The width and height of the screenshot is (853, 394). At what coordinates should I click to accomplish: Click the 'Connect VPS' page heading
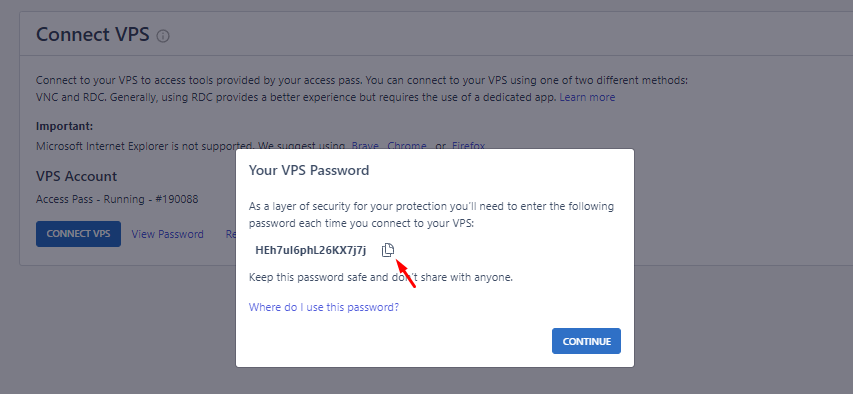(x=92, y=35)
